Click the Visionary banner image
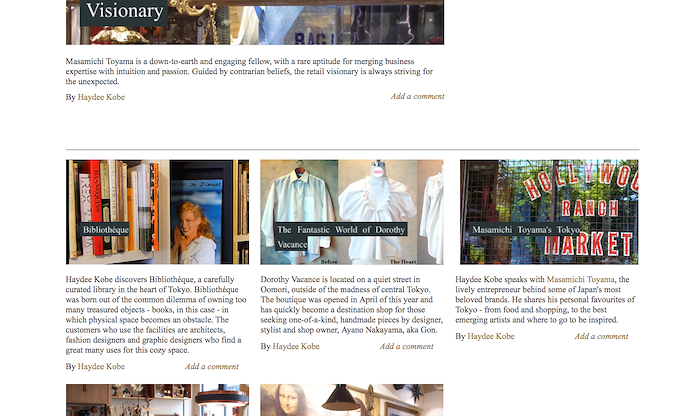The width and height of the screenshot is (700, 416). click(x=255, y=22)
